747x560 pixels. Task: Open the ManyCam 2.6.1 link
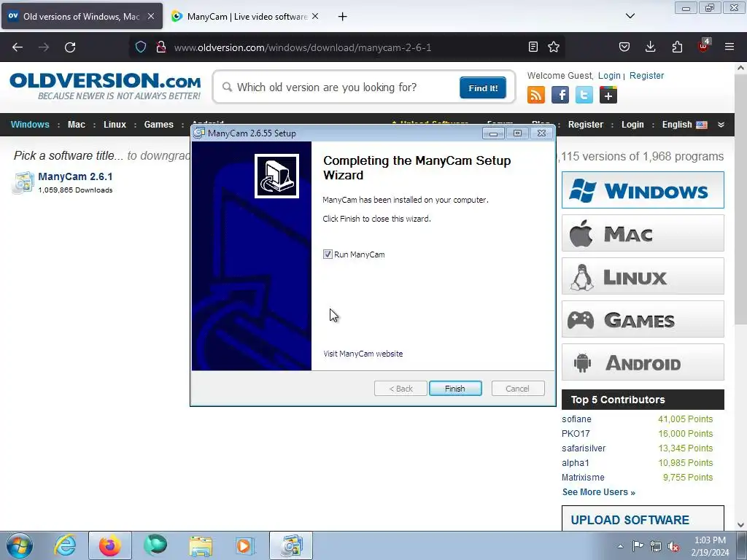pyautogui.click(x=75, y=176)
